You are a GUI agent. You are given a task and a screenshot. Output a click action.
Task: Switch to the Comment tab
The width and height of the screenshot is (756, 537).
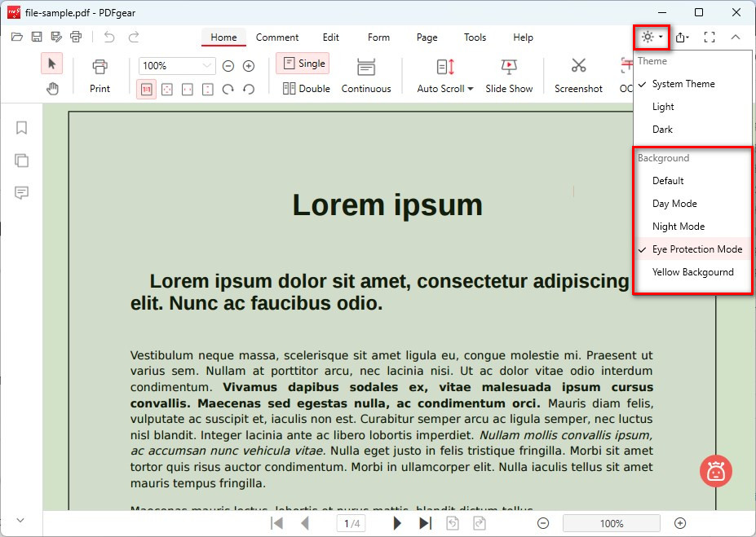click(277, 37)
